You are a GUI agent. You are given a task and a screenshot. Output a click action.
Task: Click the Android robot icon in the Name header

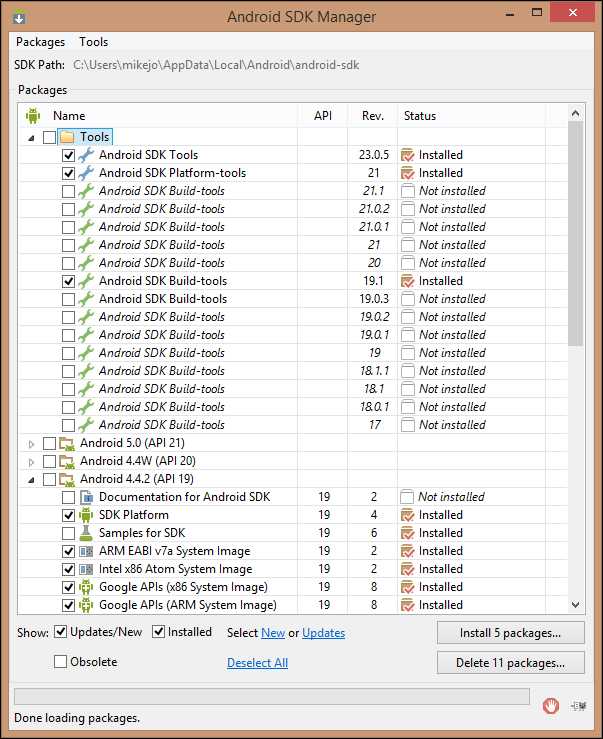[33, 115]
